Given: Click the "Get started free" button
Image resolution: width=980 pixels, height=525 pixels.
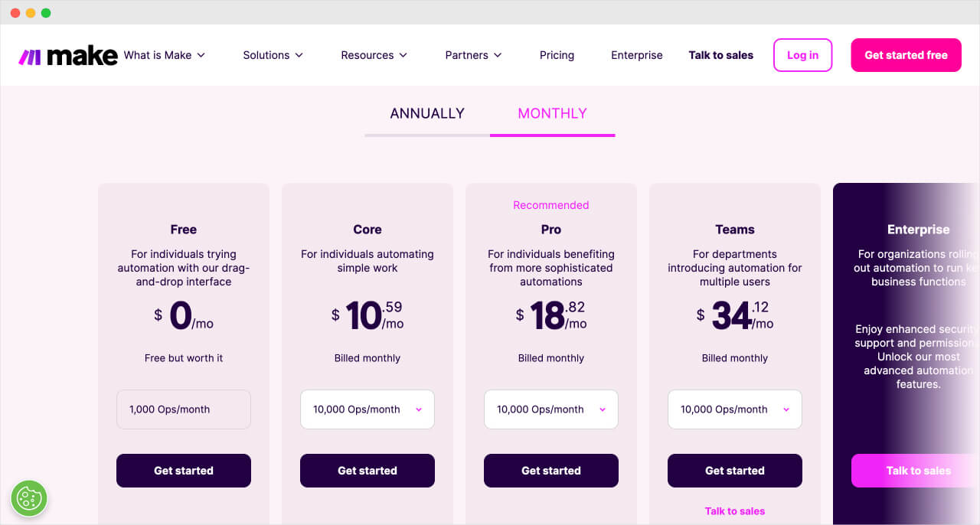Looking at the screenshot, I should point(906,54).
